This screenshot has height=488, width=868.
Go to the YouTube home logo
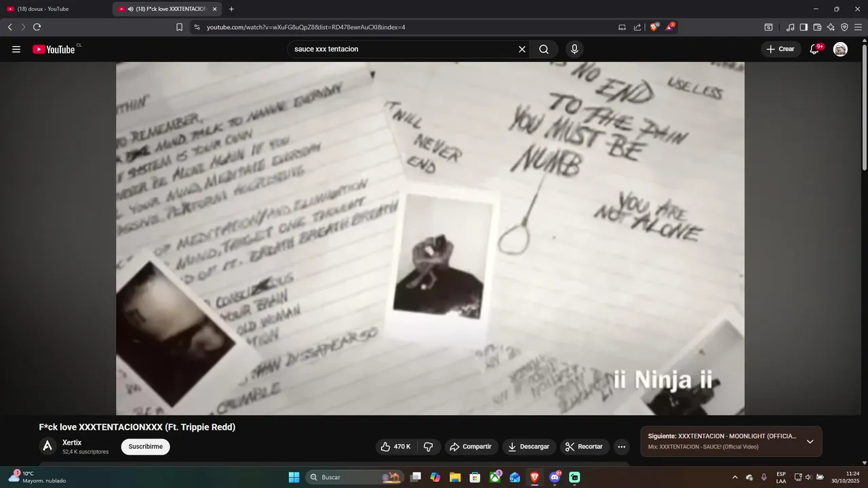[54, 49]
